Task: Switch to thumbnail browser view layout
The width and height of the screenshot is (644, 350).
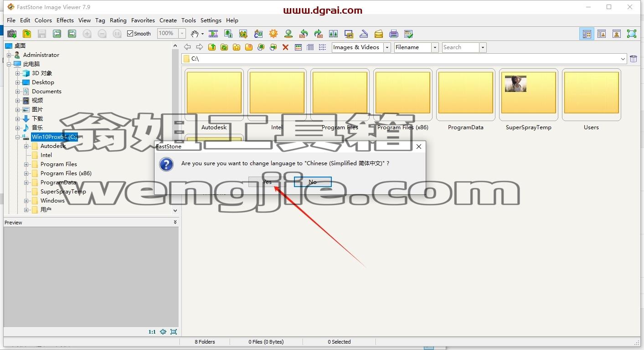Action: [587, 34]
